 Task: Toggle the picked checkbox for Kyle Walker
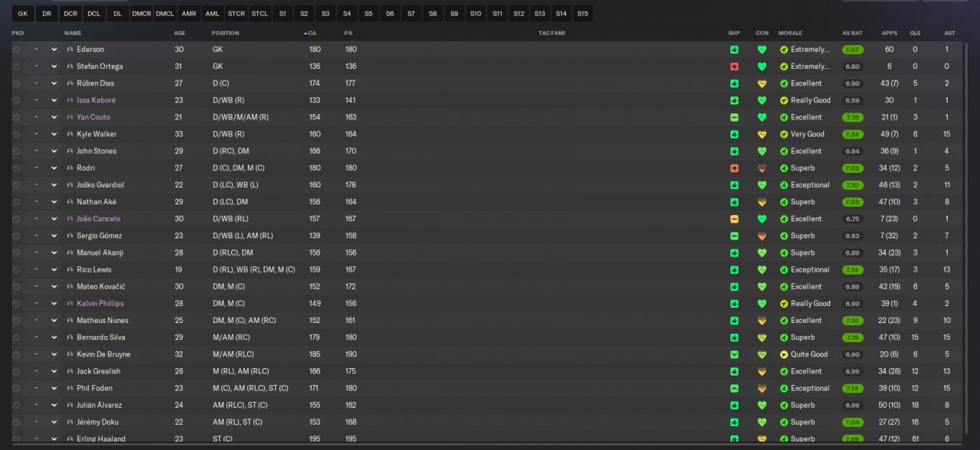click(16, 134)
